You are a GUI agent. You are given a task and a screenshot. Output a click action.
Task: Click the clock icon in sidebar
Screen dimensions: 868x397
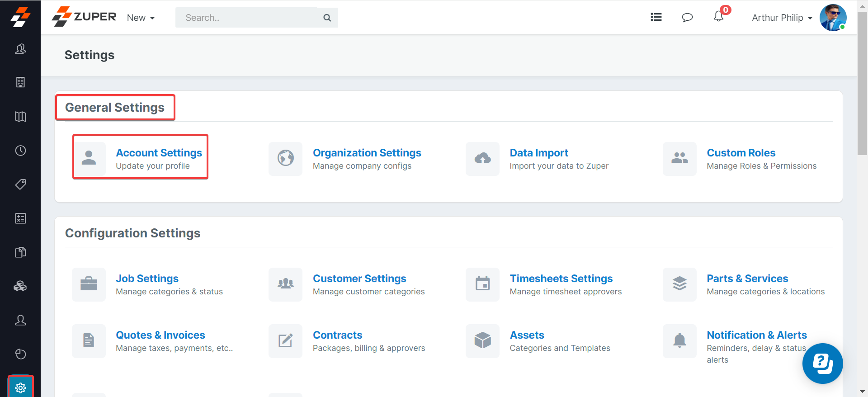coord(20,151)
